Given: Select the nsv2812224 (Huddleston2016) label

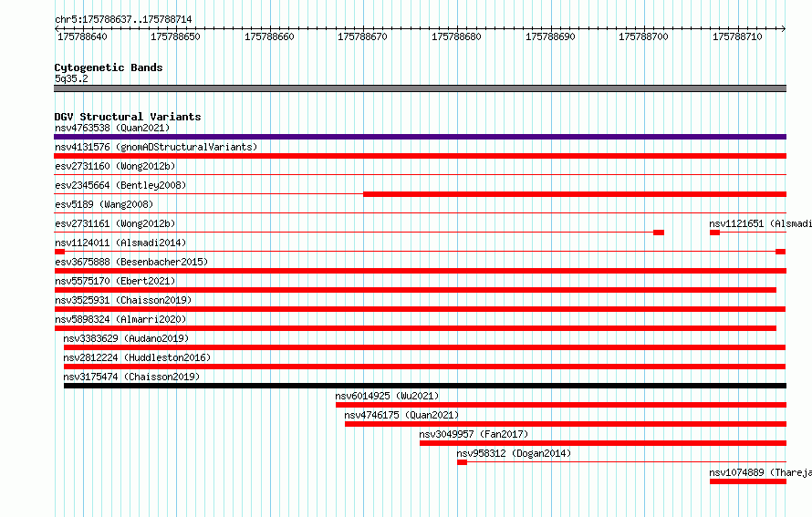Looking at the screenshot, I should click(x=137, y=357).
